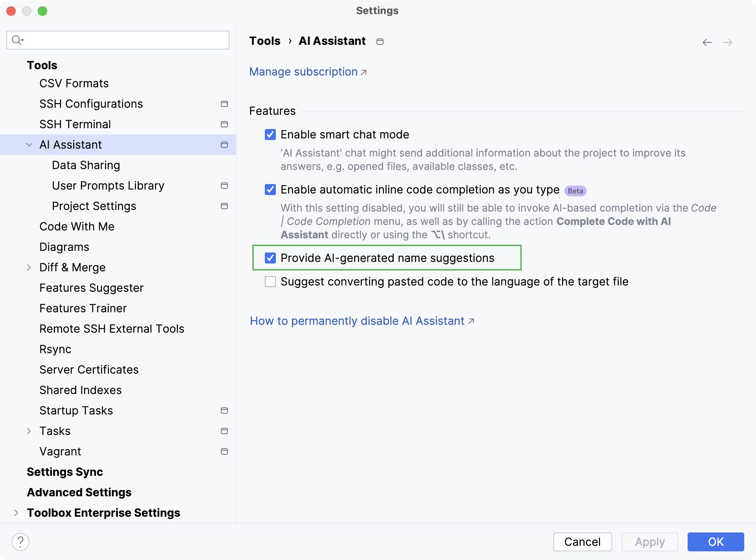The image size is (756, 560).
Task: Disable Enable smart chat mode
Action: click(270, 134)
